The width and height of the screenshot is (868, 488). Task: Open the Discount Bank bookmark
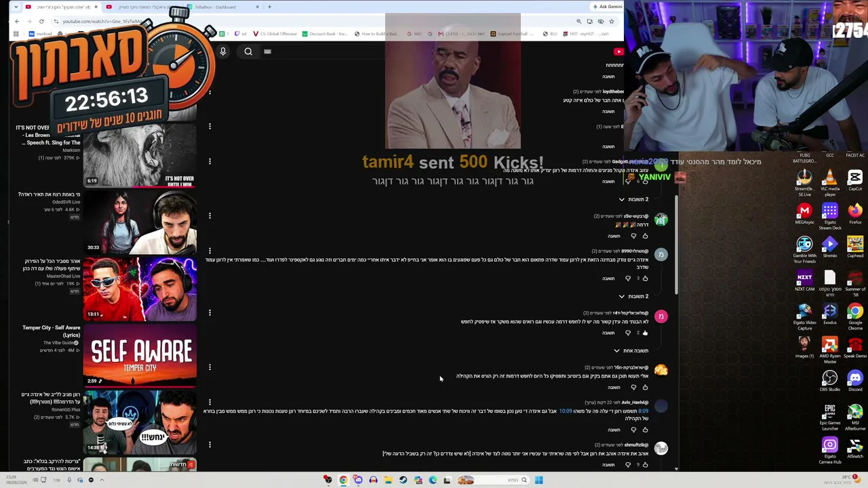[325, 34]
